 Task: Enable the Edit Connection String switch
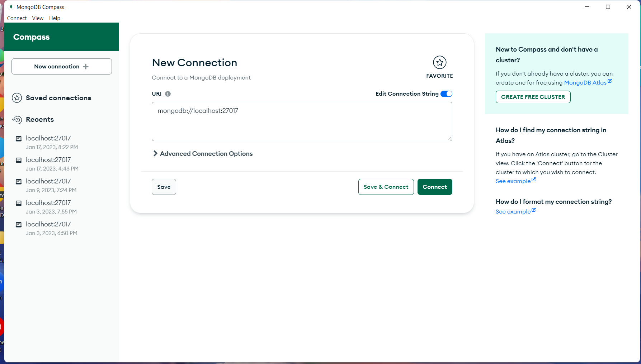tap(446, 94)
